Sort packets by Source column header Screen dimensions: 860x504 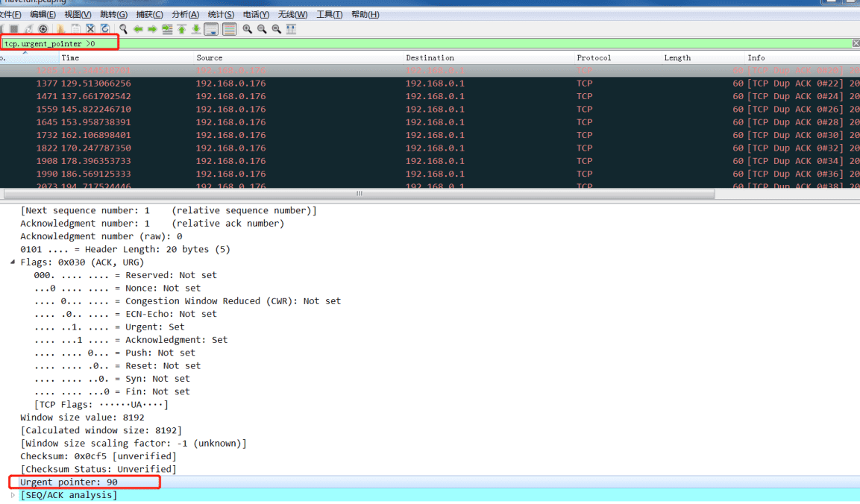coord(209,58)
